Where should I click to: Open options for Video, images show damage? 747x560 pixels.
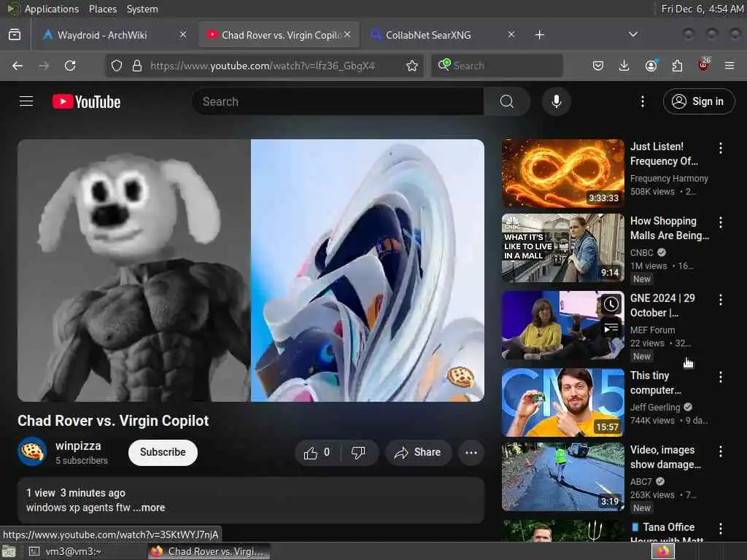click(x=720, y=451)
